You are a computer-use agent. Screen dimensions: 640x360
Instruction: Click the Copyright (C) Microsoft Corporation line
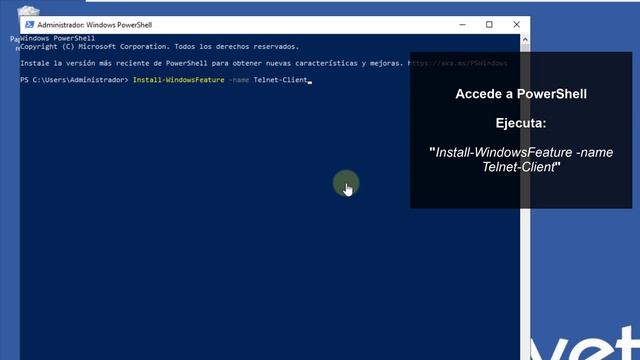point(160,47)
